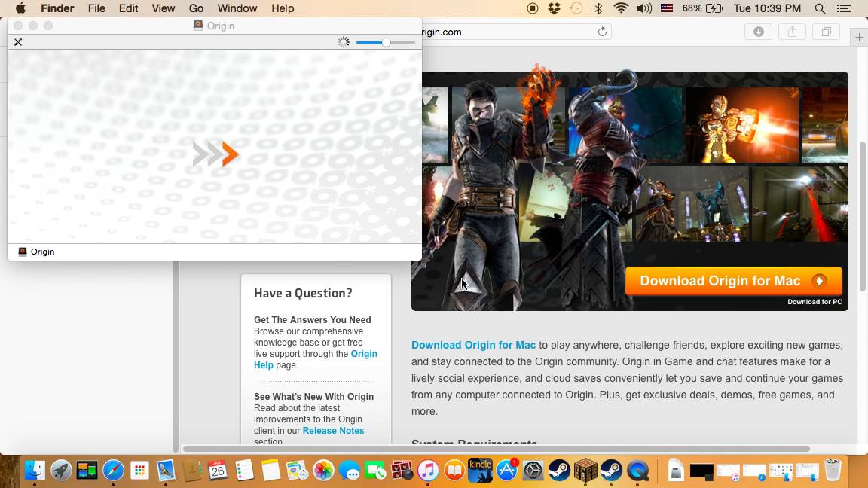Open Photo Booth in the Dock
Image resolution: width=868 pixels, height=488 pixels.
point(402,471)
